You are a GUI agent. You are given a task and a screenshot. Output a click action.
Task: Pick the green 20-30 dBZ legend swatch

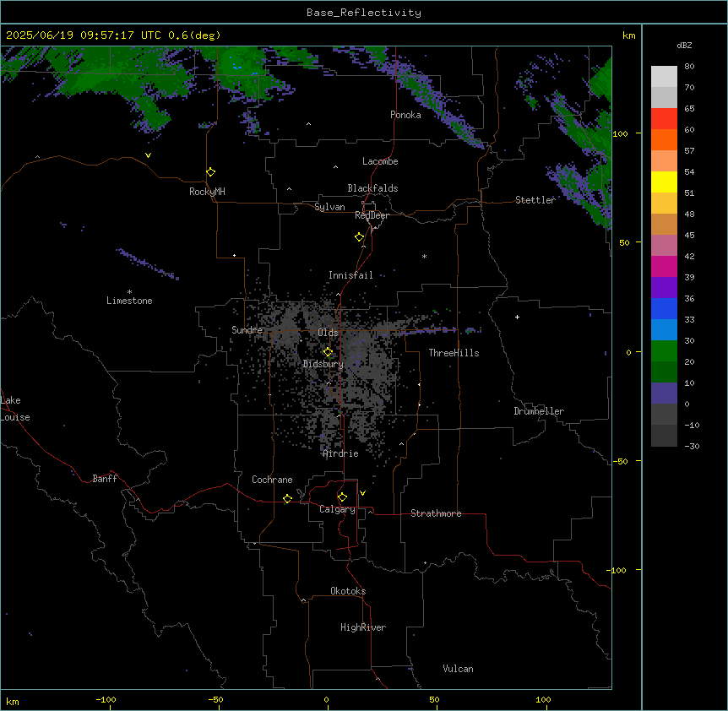(x=664, y=351)
